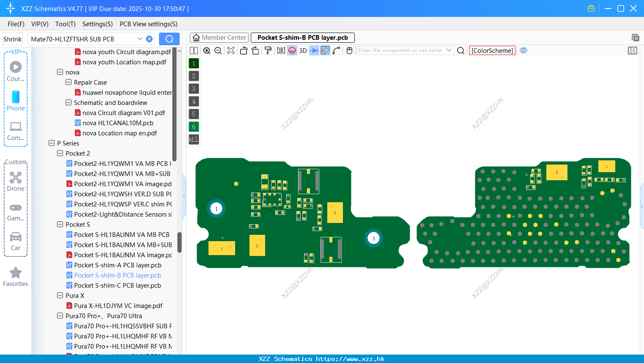Viewport: 644px width, 363px height.
Task: Toggle the diode arrow tool
Action: point(314,50)
